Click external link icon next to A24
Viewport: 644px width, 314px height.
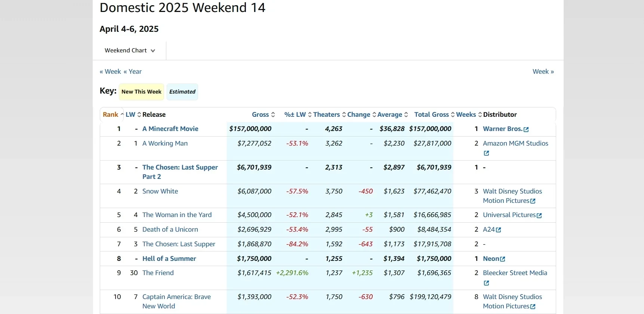[498, 230]
